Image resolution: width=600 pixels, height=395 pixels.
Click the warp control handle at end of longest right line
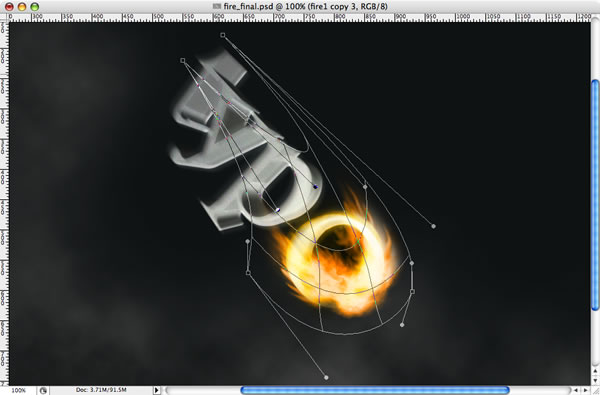click(433, 226)
